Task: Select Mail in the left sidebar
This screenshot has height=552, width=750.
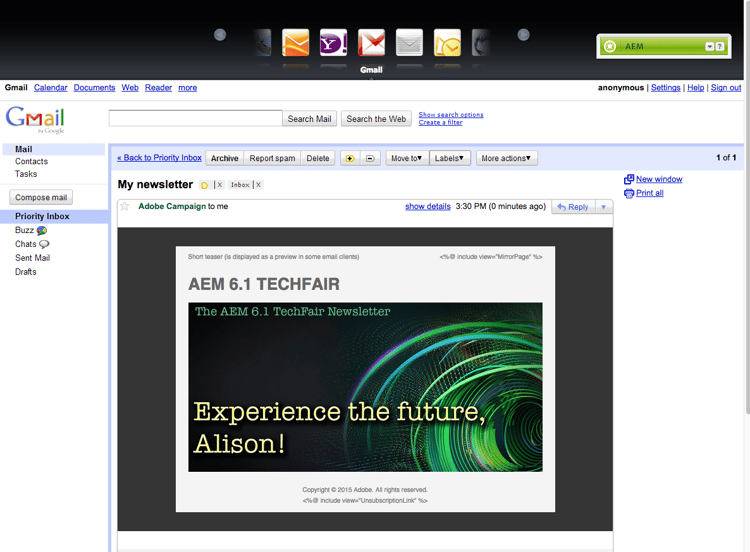Action: click(x=54, y=149)
